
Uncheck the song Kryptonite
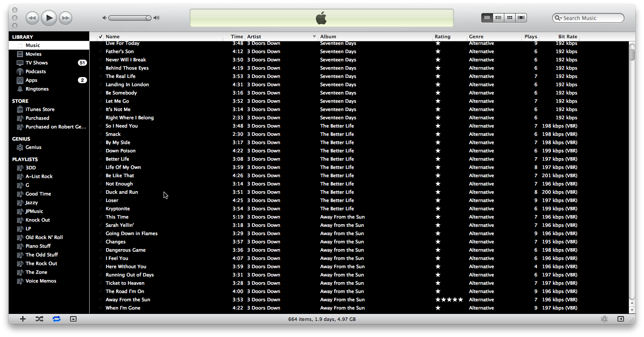pos(101,209)
